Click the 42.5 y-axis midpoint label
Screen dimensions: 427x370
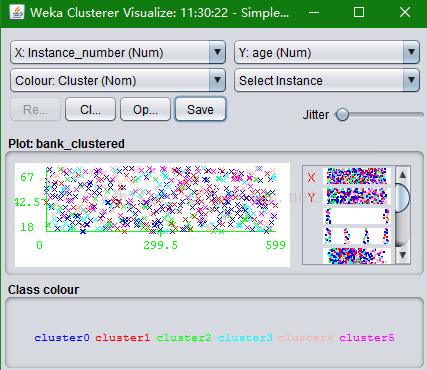27,202
